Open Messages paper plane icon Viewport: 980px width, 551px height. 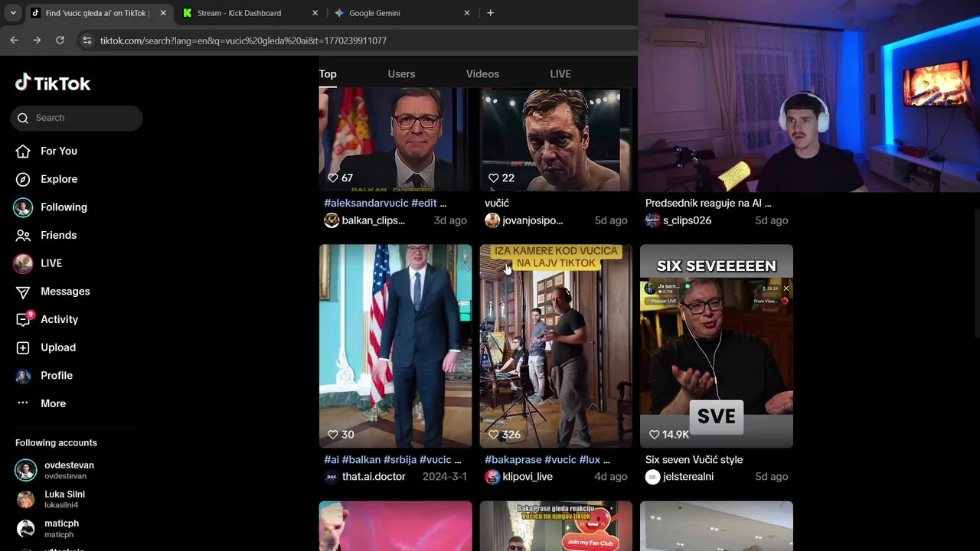(x=23, y=292)
